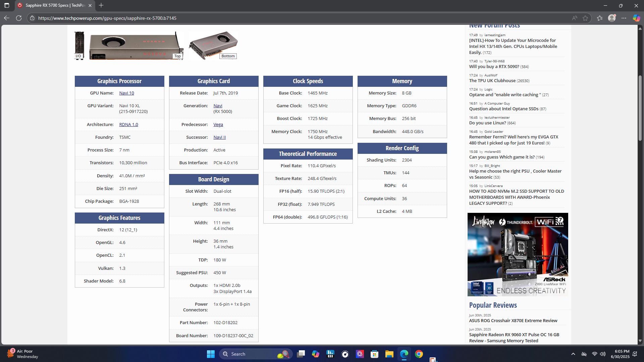The width and height of the screenshot is (644, 362).
Task: Show hidden system tray icons
Action: [x=573, y=354]
